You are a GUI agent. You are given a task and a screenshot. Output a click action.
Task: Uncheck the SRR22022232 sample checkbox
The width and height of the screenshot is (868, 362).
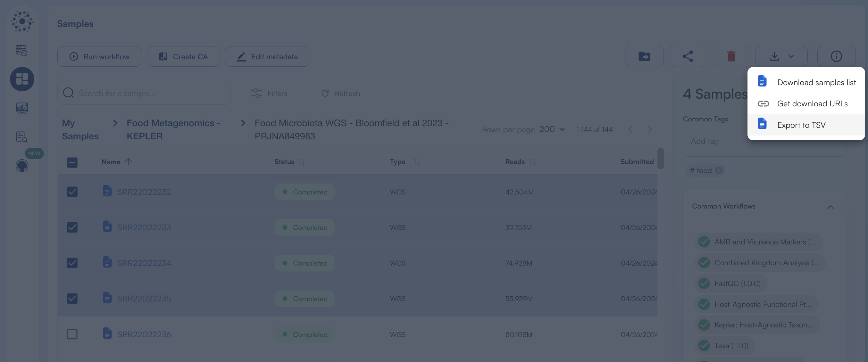pyautogui.click(x=72, y=191)
